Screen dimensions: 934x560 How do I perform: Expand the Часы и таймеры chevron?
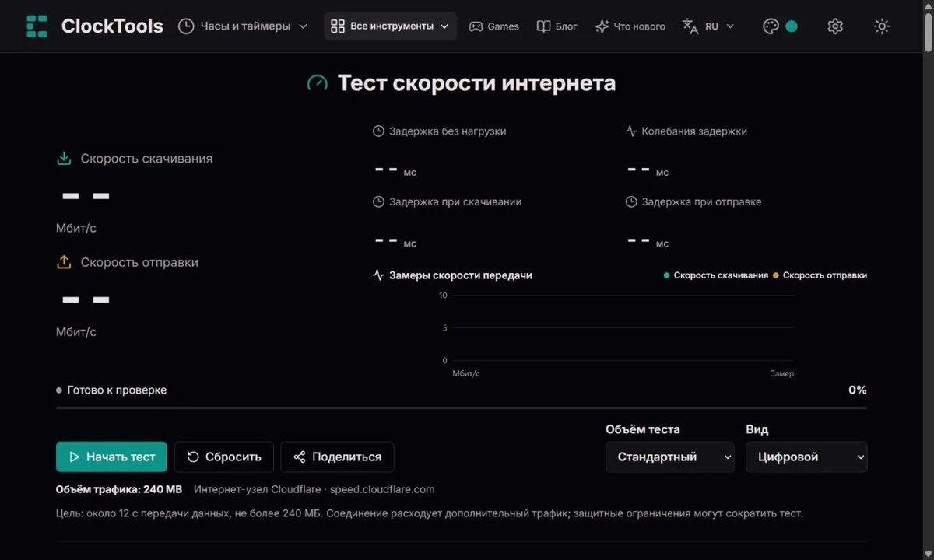tap(303, 26)
